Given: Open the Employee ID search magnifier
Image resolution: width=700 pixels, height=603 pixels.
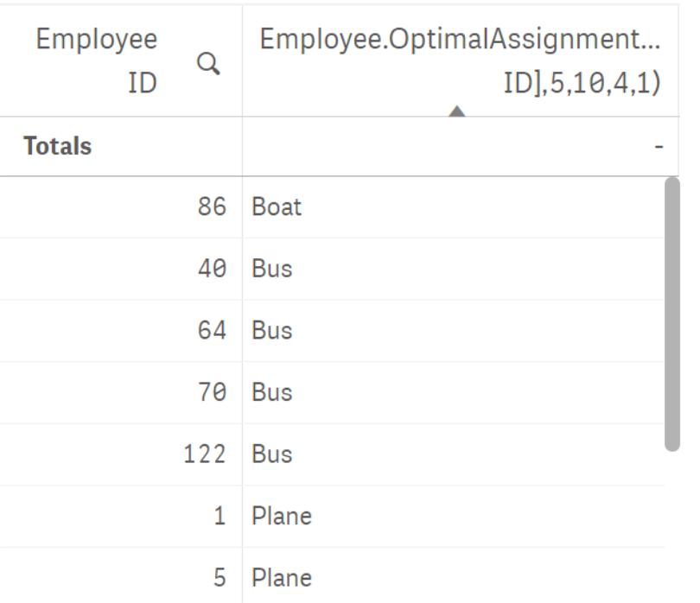Looking at the screenshot, I should tap(208, 64).
